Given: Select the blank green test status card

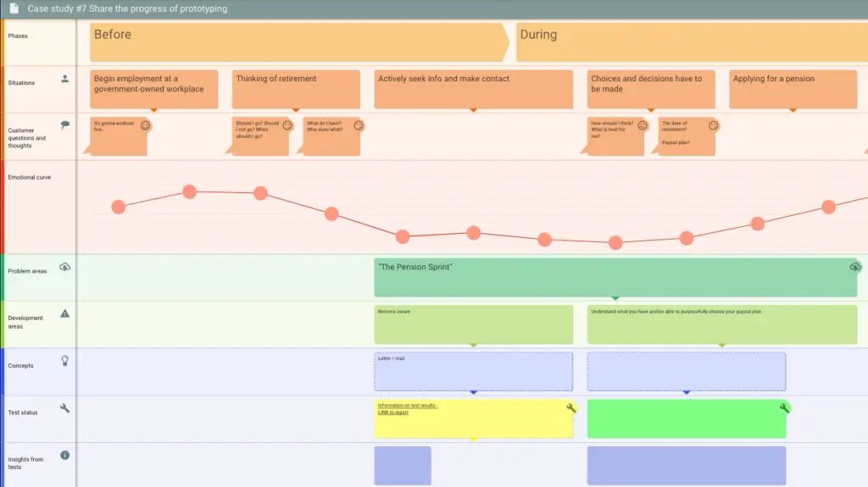Looking at the screenshot, I should tap(687, 419).
